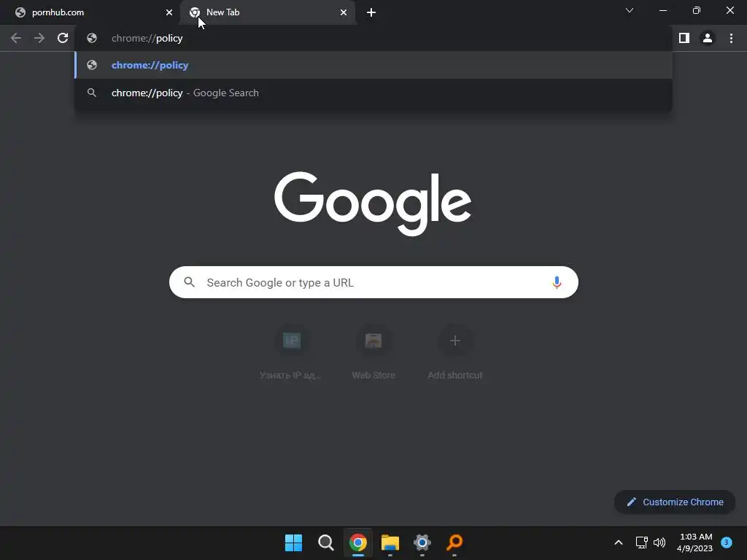
Task: Click the Search Google or type a URL box
Action: [x=373, y=282]
